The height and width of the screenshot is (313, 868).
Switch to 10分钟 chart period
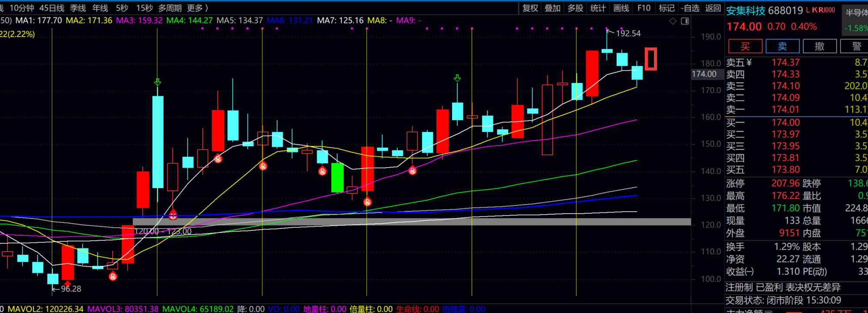pos(22,8)
